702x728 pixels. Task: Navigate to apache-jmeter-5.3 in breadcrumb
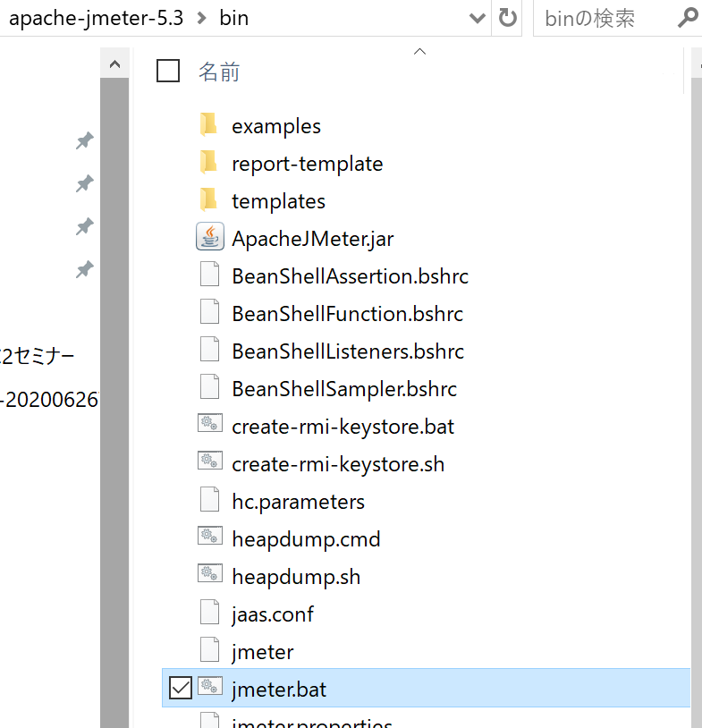[x=96, y=19]
